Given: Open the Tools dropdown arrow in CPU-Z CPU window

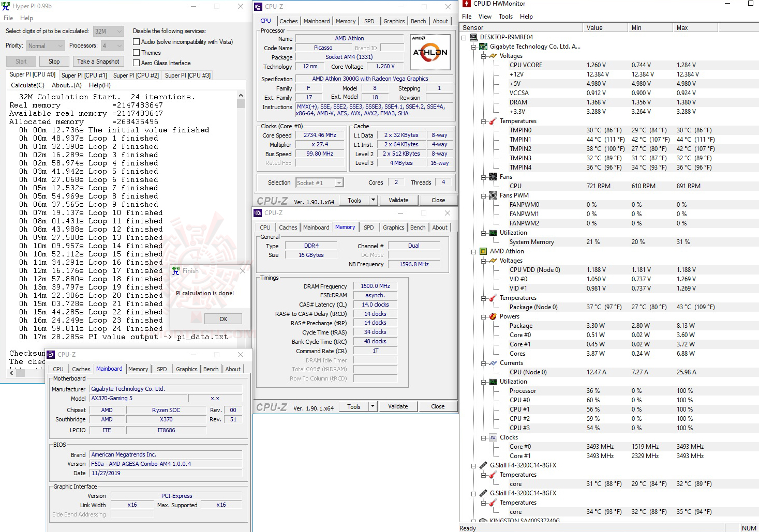Looking at the screenshot, I should 373,200.
